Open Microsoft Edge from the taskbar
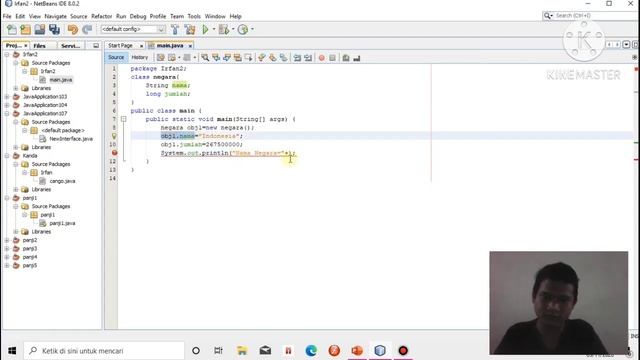The image size is (640, 360). (311, 351)
